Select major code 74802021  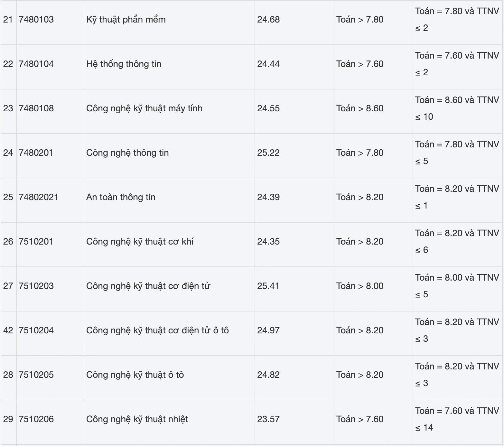(39, 197)
